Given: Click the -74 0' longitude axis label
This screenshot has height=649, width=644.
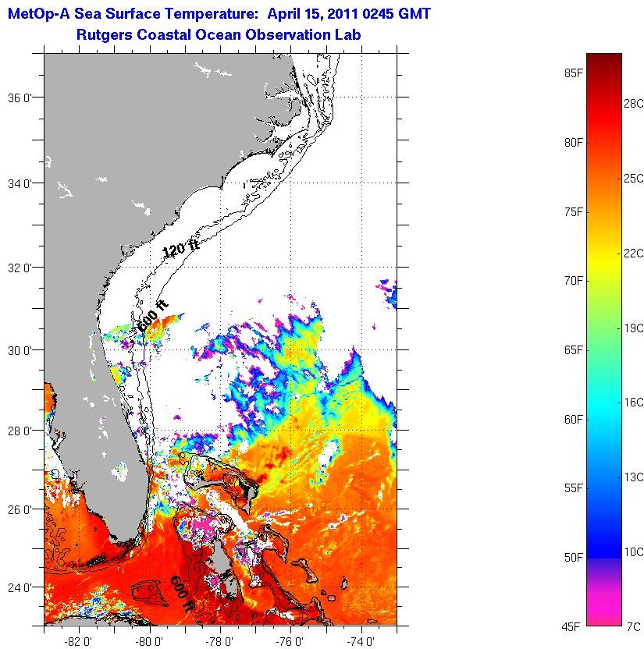Looking at the screenshot, I should [x=361, y=641].
